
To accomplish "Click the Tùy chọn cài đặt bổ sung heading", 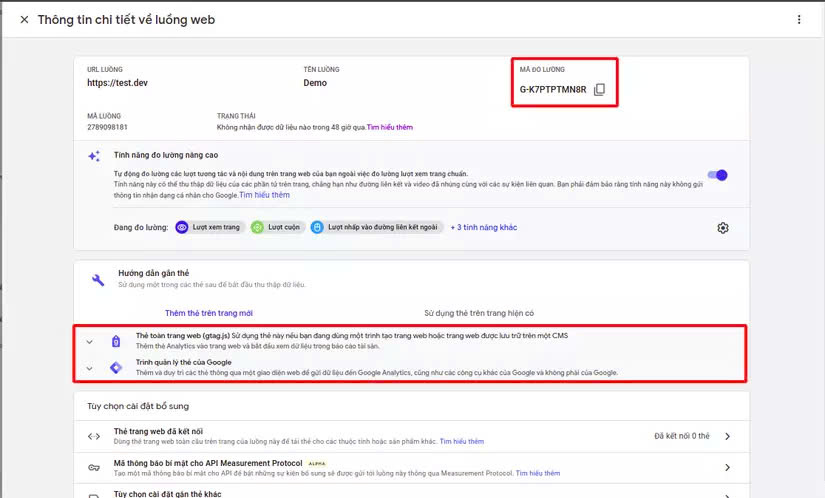I will (138, 406).
